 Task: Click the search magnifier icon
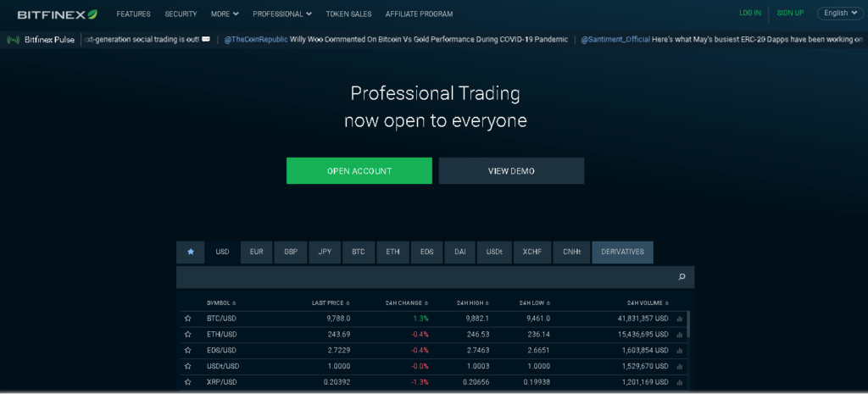point(682,277)
